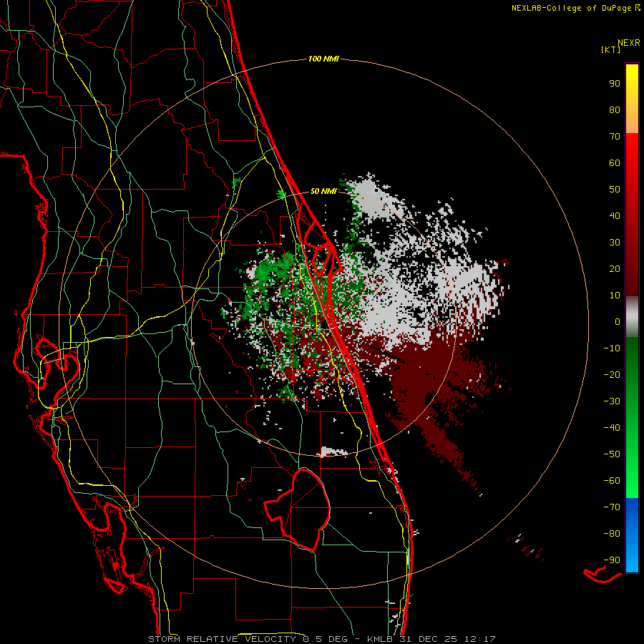Click the -90 value on velocity scale
Screen dimensions: 644x644
[x=612, y=560]
